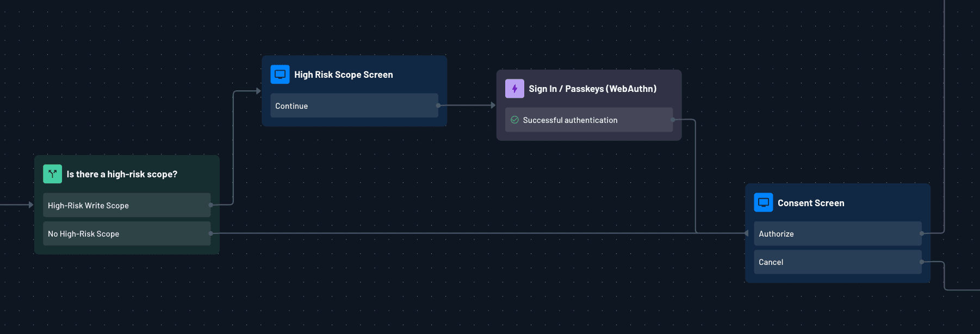Click the Consent Screen monitor icon
The image size is (980, 334).
click(764, 203)
